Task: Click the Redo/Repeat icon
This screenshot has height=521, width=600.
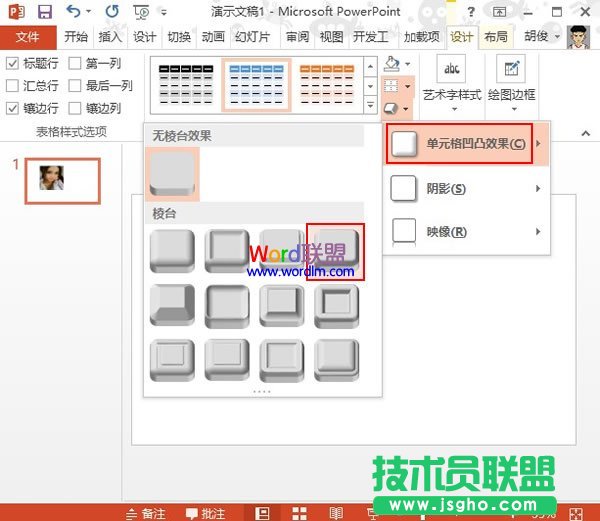Action: click(112, 11)
